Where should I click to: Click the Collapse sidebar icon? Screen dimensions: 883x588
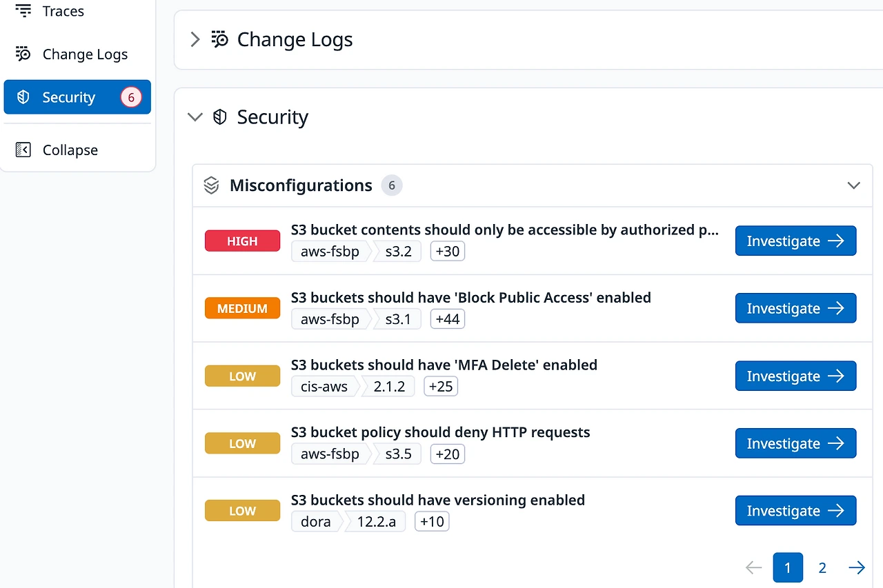tap(23, 149)
